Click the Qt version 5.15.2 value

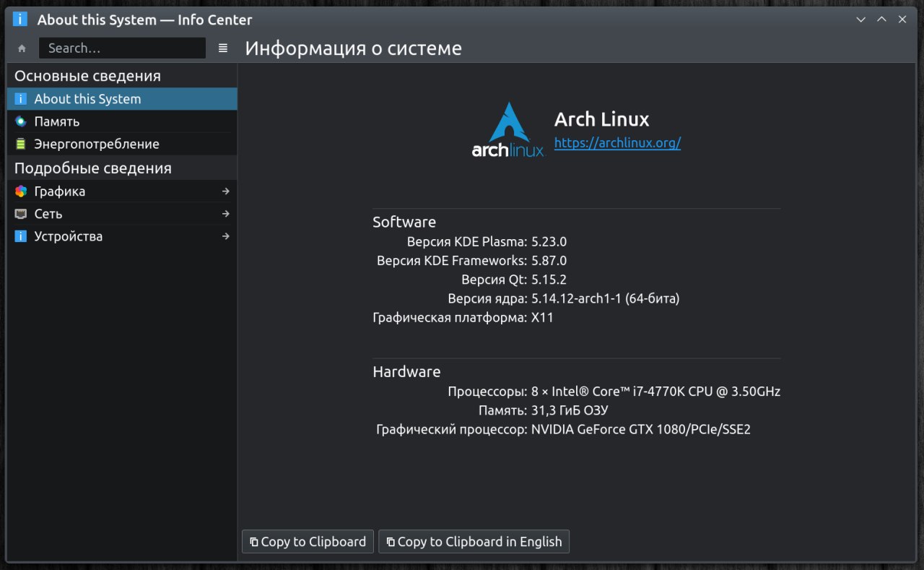pos(549,280)
